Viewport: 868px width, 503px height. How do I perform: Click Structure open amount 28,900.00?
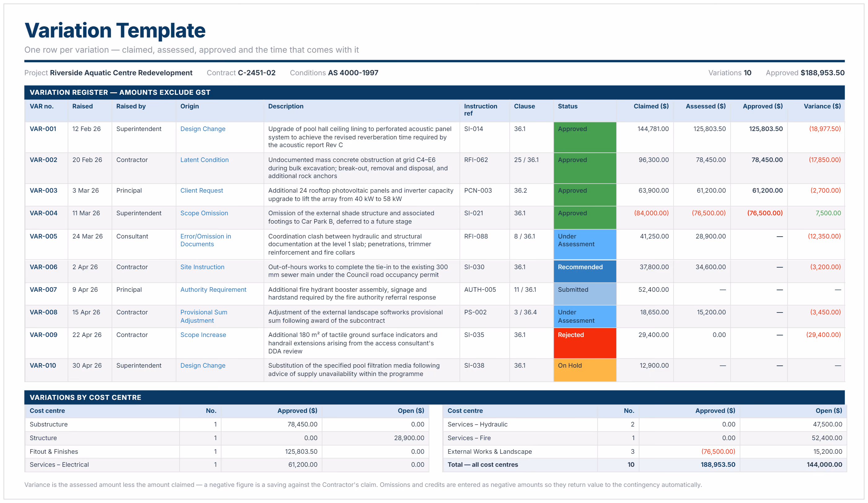409,438
